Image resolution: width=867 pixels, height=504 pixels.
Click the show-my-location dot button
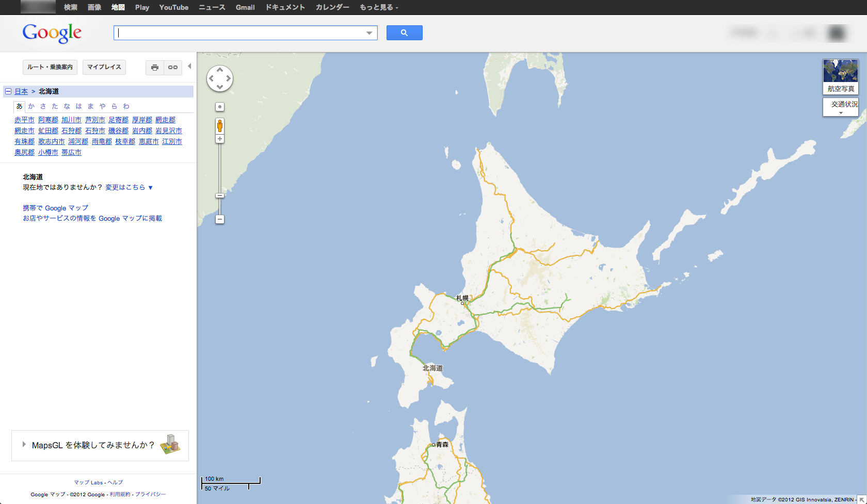pos(220,107)
